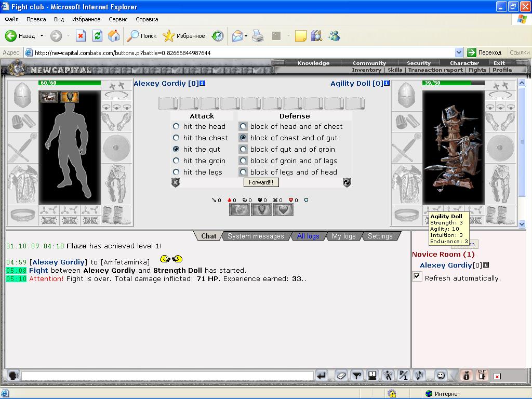The width and height of the screenshot is (532, 399).
Task: Open the Сервис menu
Action: click(x=118, y=19)
